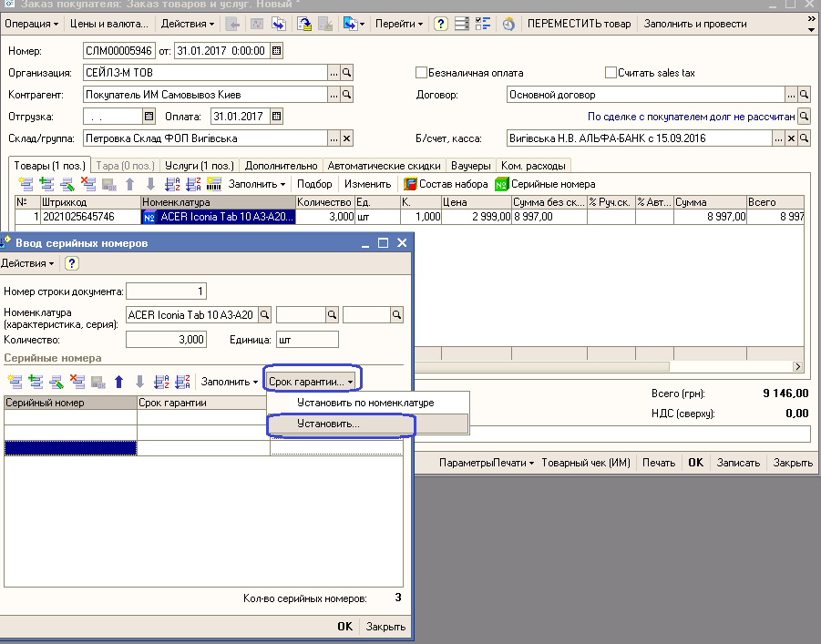Screen dimensions: 821x644
Task: Add a new row in goods table toolbar
Action: coord(26,184)
